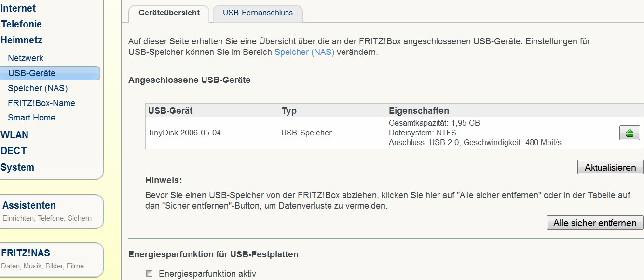Expand the Internet menu section
The width and height of the screenshot is (644, 280).
click(x=18, y=8)
